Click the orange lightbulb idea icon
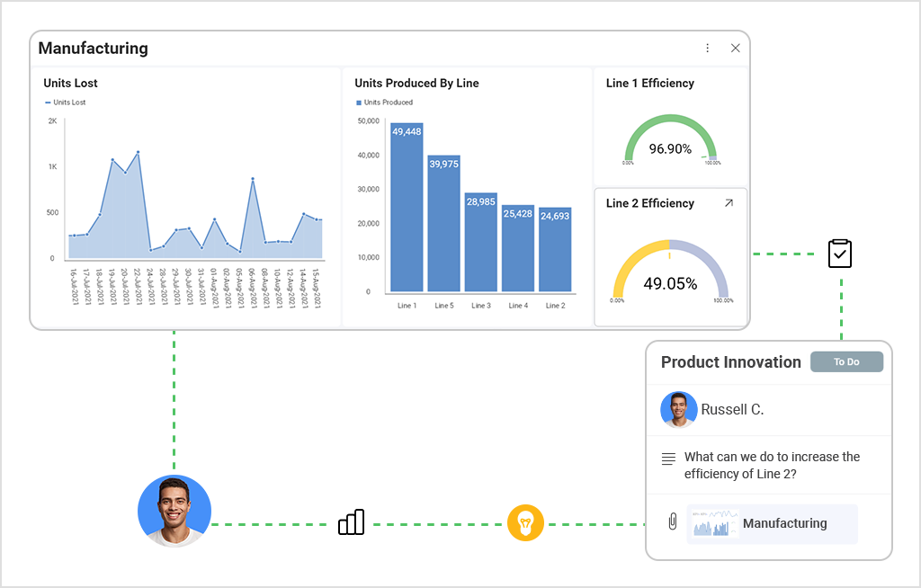Viewport: 921px width, 588px height. tap(525, 522)
